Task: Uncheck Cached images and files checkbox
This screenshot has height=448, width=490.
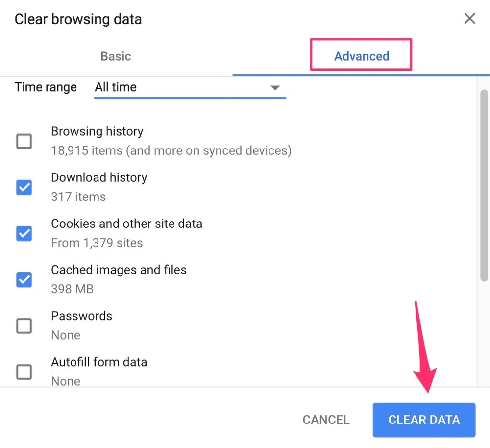Action: [x=24, y=280]
